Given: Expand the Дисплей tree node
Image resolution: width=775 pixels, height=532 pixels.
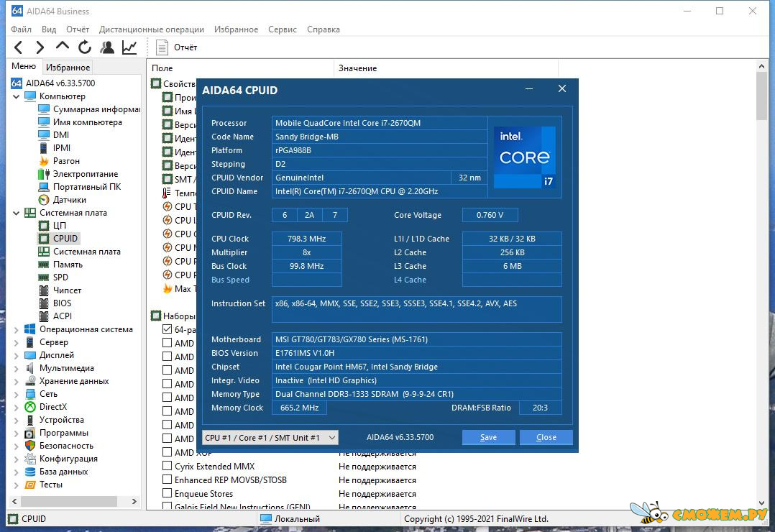Looking at the screenshot, I should 17,355.
